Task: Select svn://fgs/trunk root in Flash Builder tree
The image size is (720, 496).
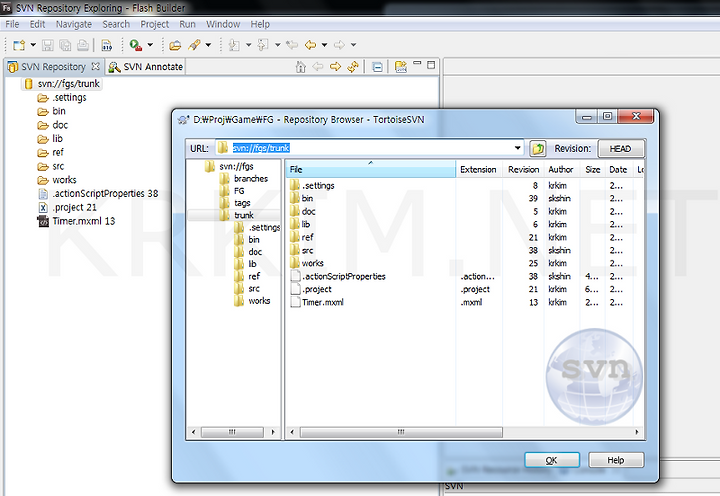Action: coord(68,84)
